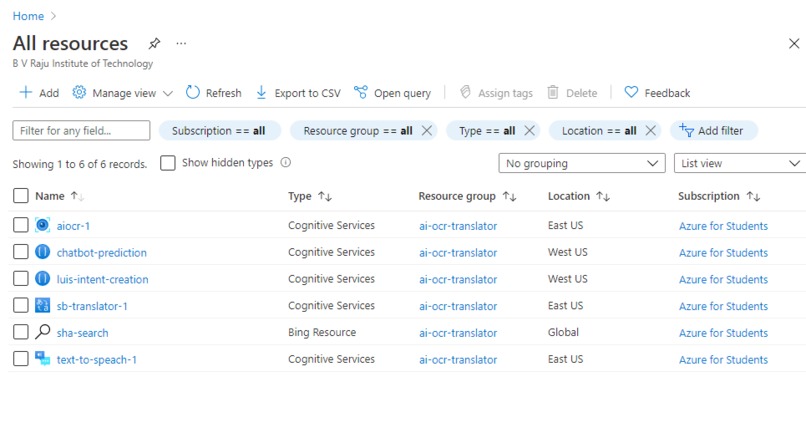
Task: Edit the Subscription == all filter
Action: (219, 130)
